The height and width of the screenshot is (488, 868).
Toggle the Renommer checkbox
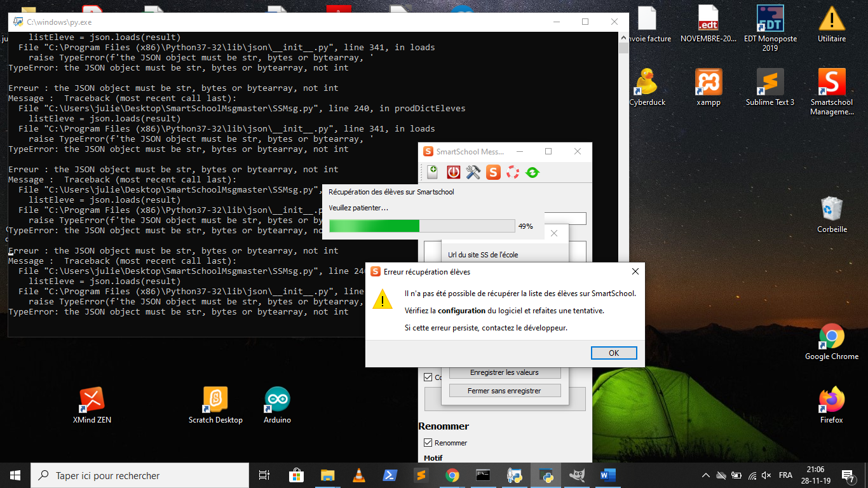point(428,442)
